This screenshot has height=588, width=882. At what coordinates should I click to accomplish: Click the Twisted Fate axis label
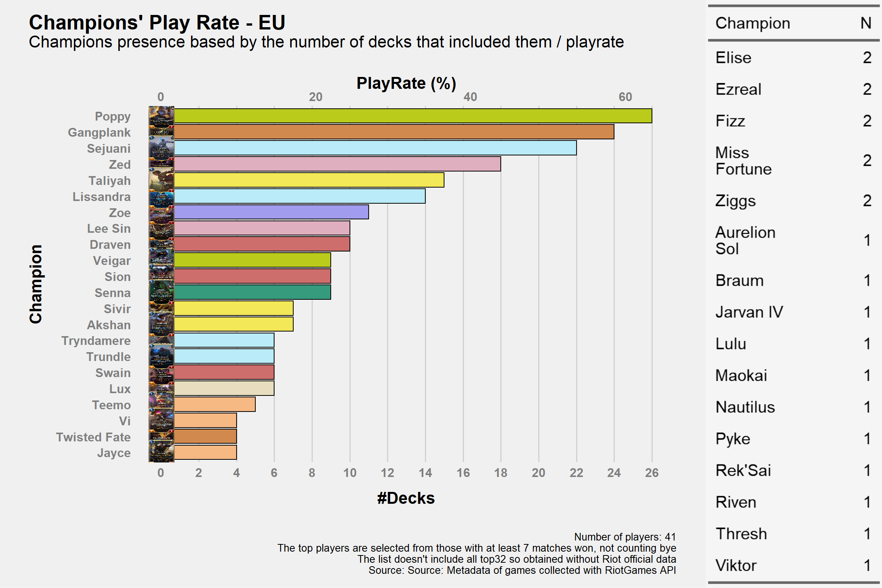(x=93, y=437)
